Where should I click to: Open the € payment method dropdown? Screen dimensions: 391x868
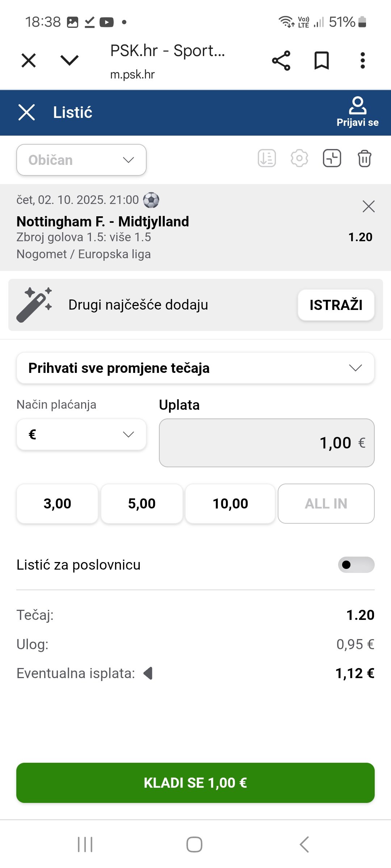tap(81, 434)
